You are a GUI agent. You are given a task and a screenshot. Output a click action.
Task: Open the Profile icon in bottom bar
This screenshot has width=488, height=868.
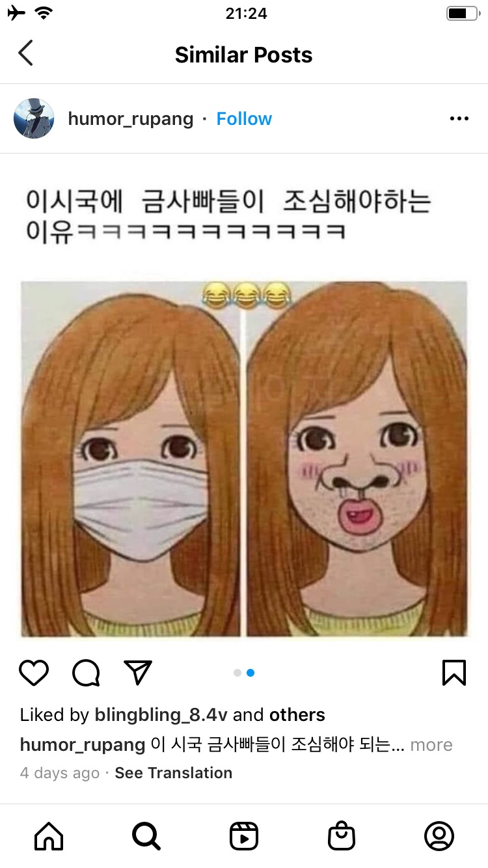(439, 835)
